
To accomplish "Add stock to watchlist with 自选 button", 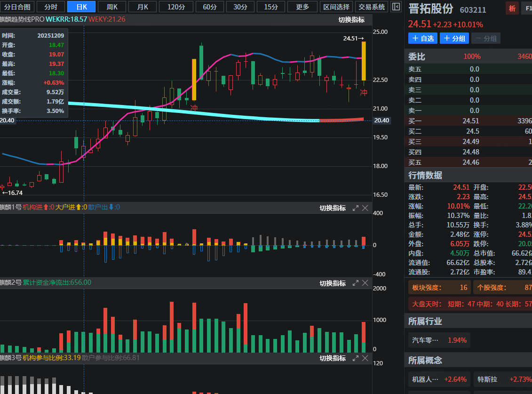I will 422,39.
